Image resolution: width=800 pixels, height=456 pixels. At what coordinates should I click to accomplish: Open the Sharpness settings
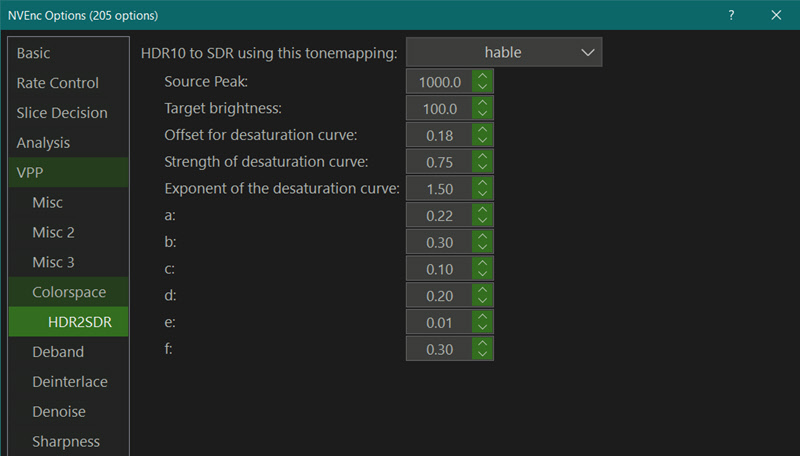tap(68, 441)
